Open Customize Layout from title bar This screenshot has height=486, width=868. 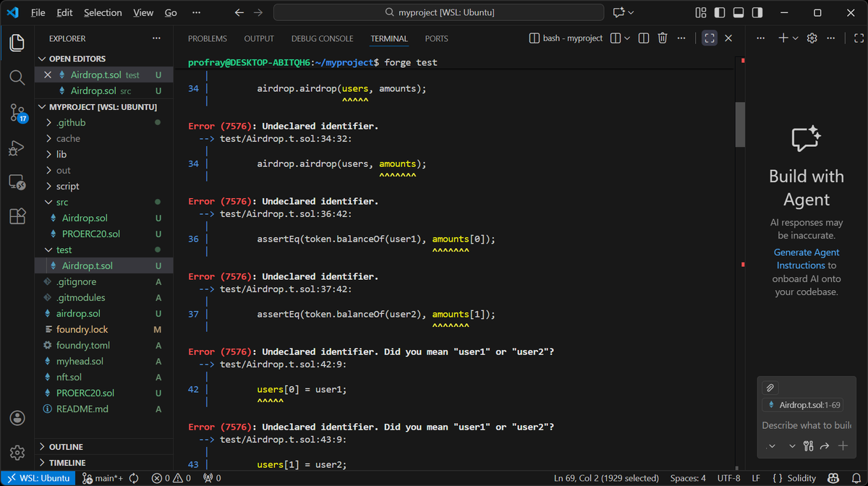point(700,12)
